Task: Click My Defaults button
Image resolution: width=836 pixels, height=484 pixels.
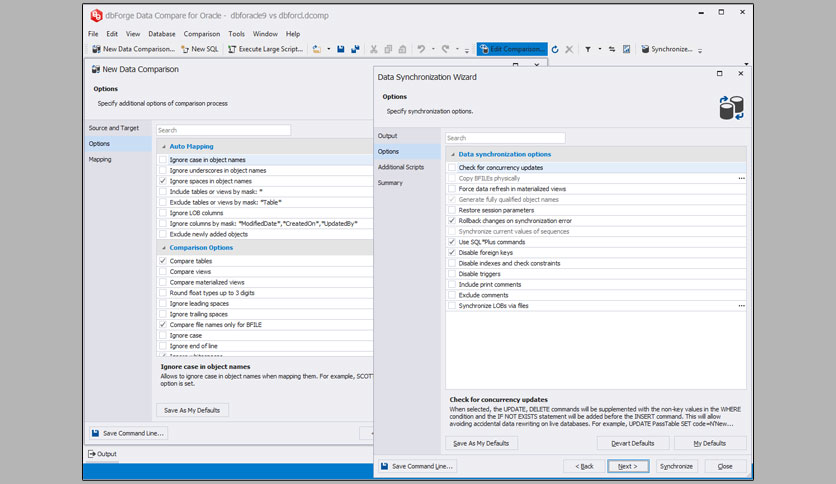Action: (710, 443)
